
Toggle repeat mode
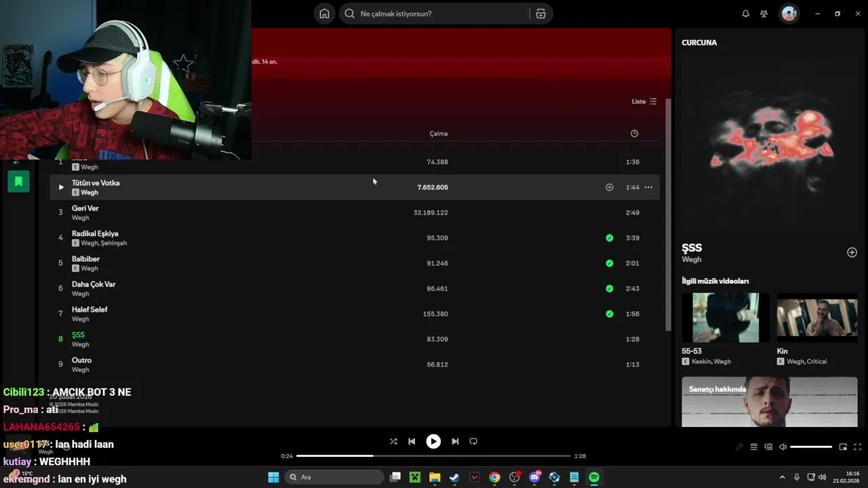473,441
